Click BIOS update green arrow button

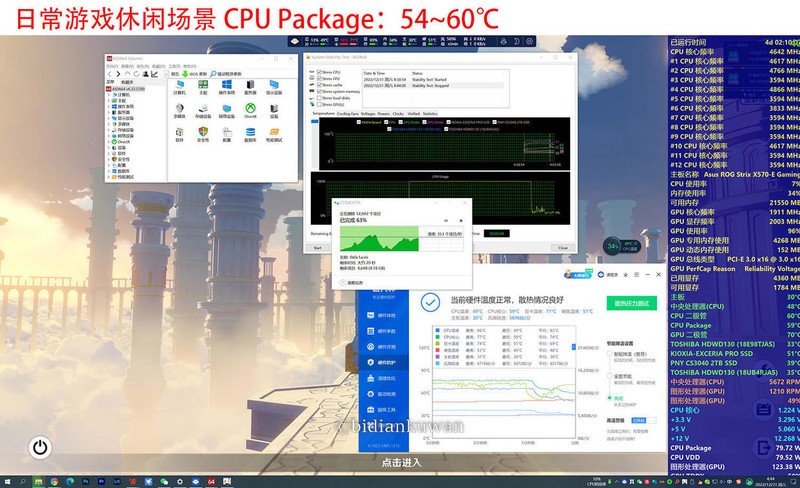pos(194,74)
